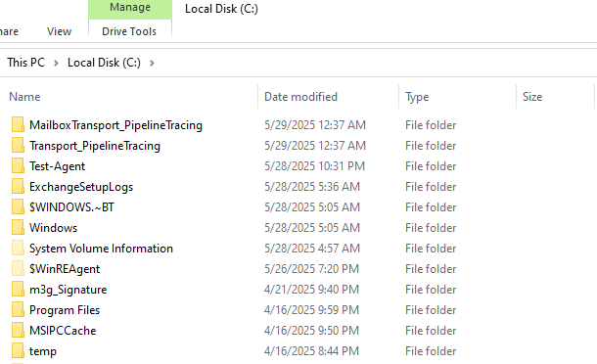This screenshot has height=364, width=597.
Task: Click Local Disk (C:) breadcrumb segment
Action: (x=104, y=63)
